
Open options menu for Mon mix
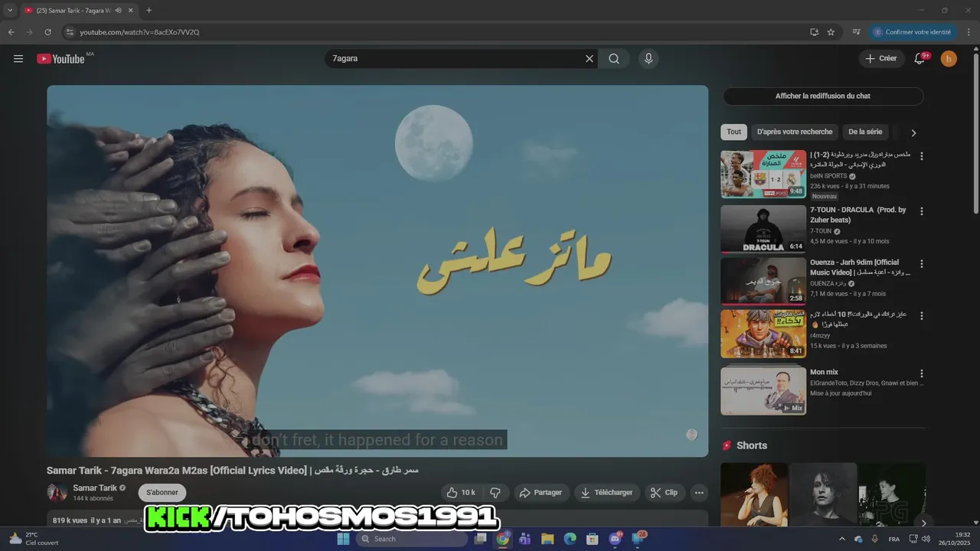click(922, 373)
